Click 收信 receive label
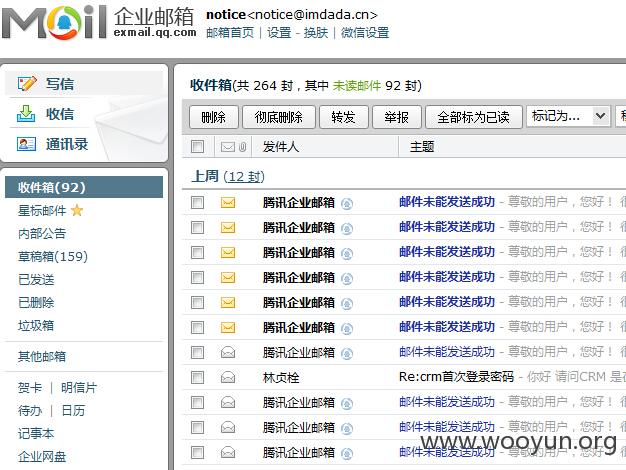This screenshot has height=470, width=626. (60, 114)
